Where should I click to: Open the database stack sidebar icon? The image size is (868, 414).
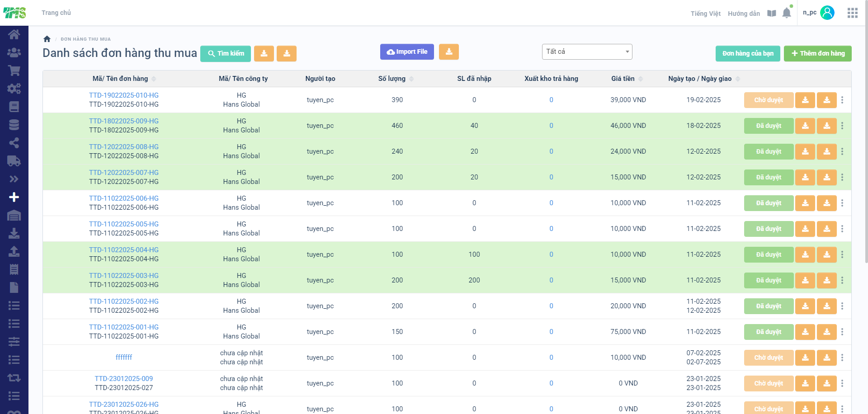pos(14,125)
